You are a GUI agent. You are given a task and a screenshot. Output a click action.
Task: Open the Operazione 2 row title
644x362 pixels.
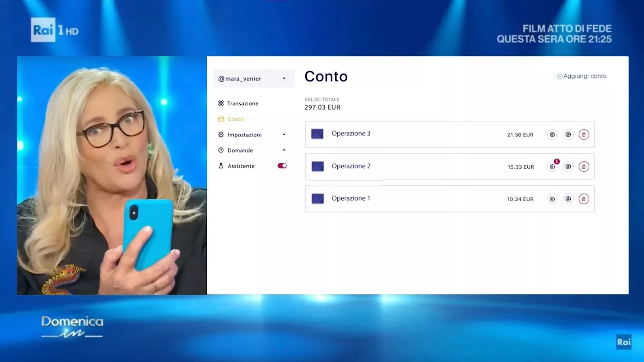click(x=351, y=166)
